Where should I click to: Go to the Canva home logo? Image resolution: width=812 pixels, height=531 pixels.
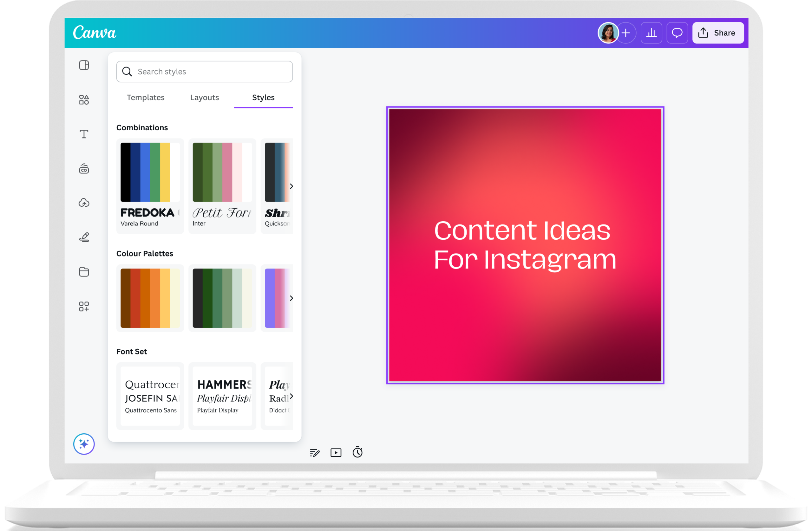coord(95,33)
